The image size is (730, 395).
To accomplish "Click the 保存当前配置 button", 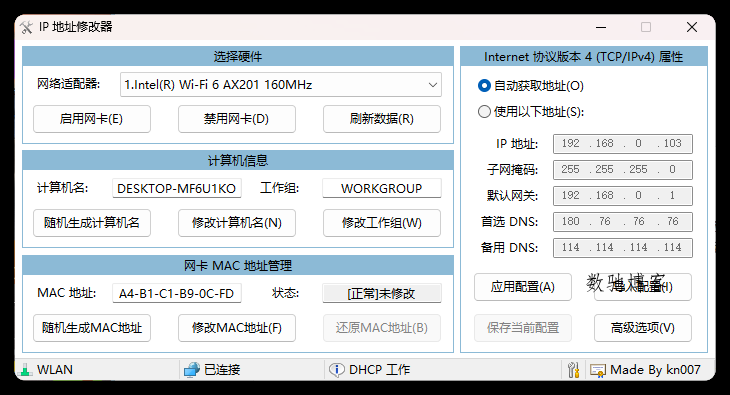I will (523, 328).
